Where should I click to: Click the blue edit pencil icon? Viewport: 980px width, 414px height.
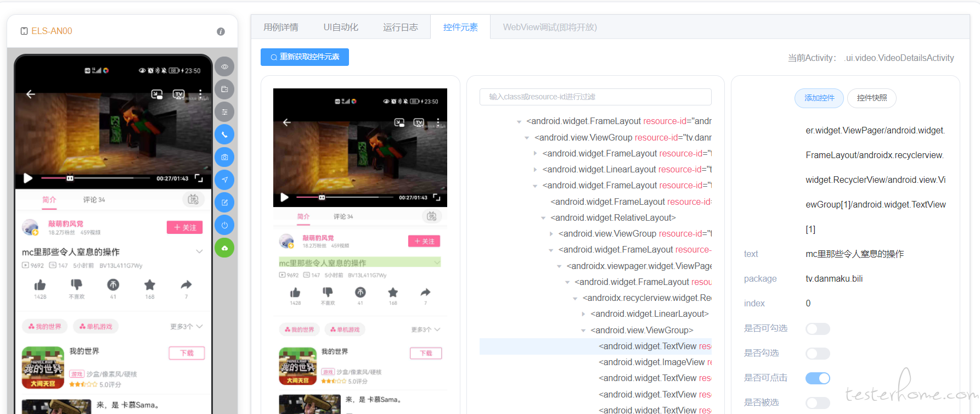coord(224,203)
